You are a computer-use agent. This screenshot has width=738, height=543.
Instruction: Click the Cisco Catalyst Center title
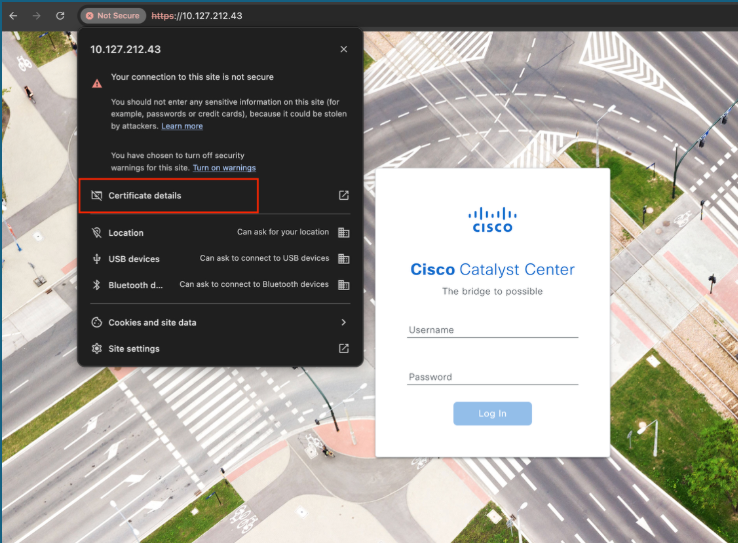(492, 270)
